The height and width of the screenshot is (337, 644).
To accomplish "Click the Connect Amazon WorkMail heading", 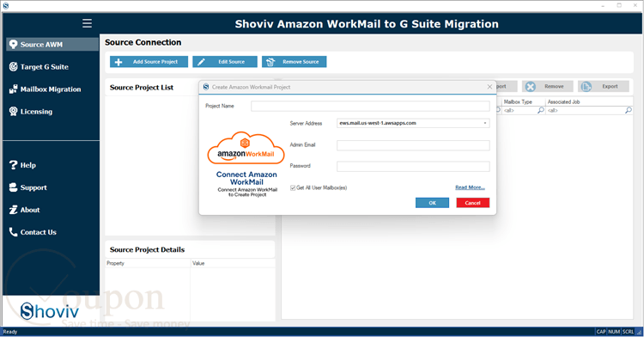I will [x=246, y=178].
